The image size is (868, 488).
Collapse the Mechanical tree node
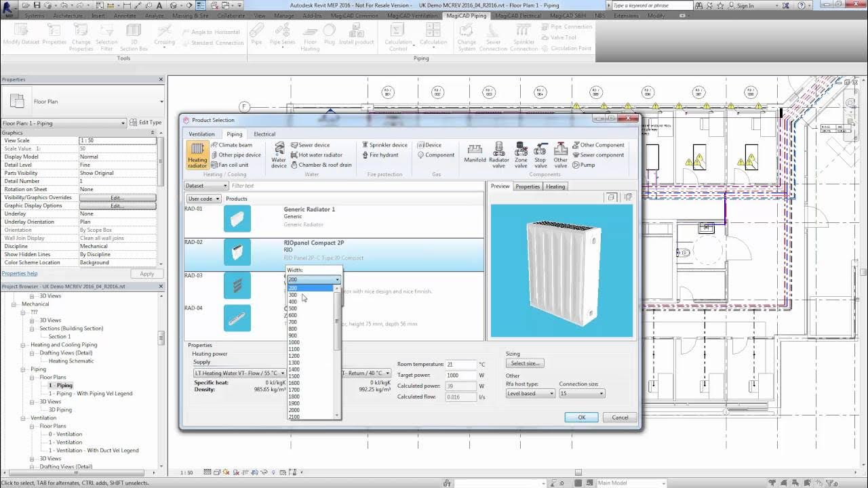tap(14, 304)
